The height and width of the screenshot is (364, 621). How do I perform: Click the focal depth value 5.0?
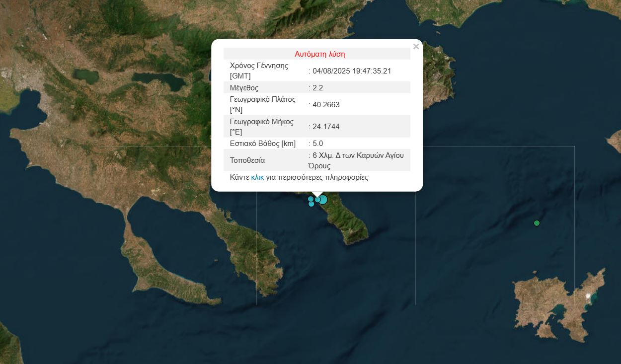click(318, 144)
